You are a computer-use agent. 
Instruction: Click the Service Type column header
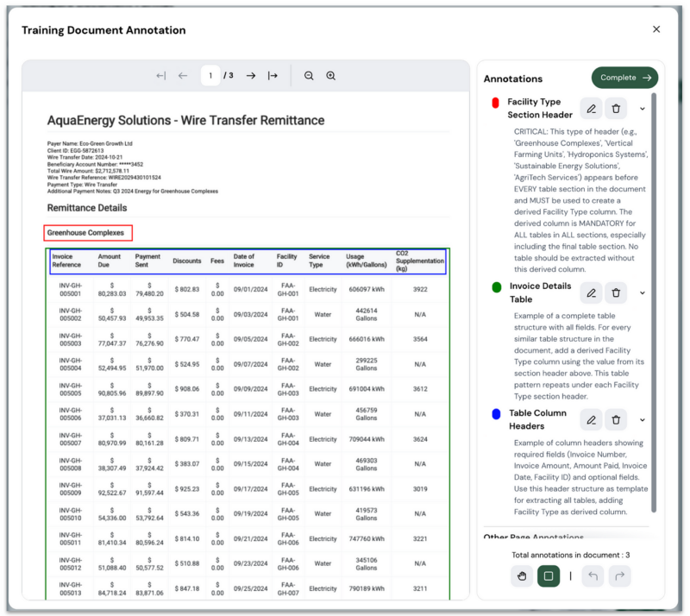[x=319, y=261]
